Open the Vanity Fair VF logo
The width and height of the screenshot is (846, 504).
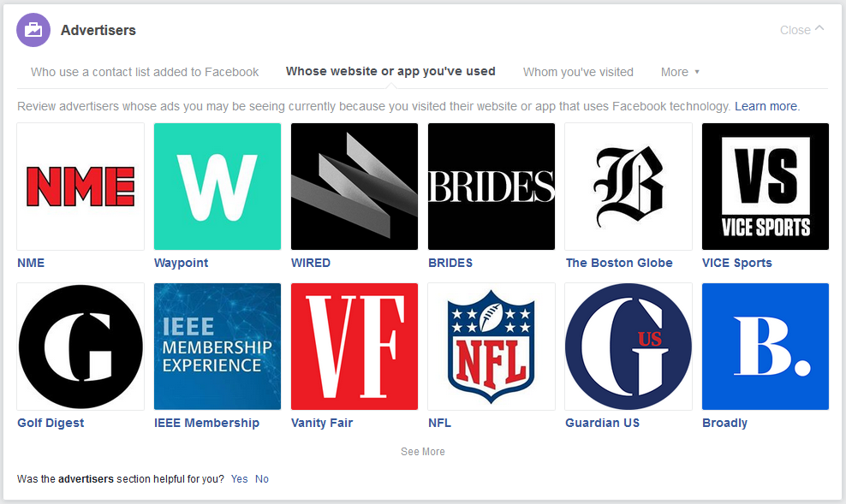pos(354,347)
